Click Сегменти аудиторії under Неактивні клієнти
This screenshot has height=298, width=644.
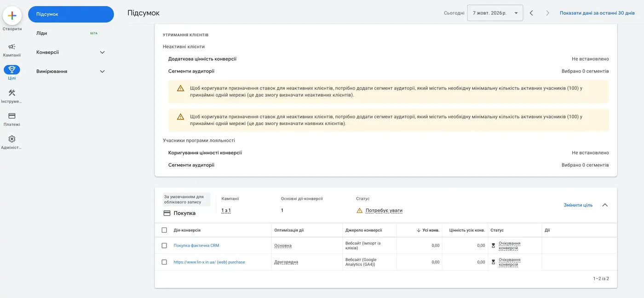coord(191,71)
